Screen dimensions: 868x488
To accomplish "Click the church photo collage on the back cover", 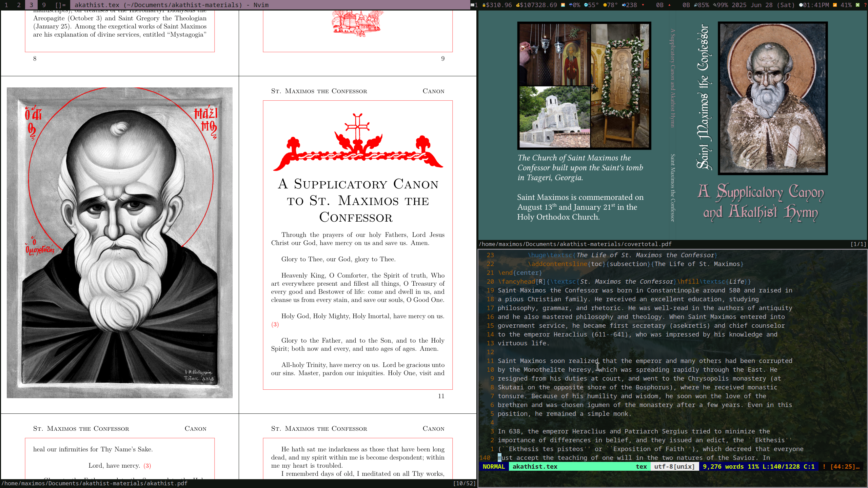I will pyautogui.click(x=584, y=86).
